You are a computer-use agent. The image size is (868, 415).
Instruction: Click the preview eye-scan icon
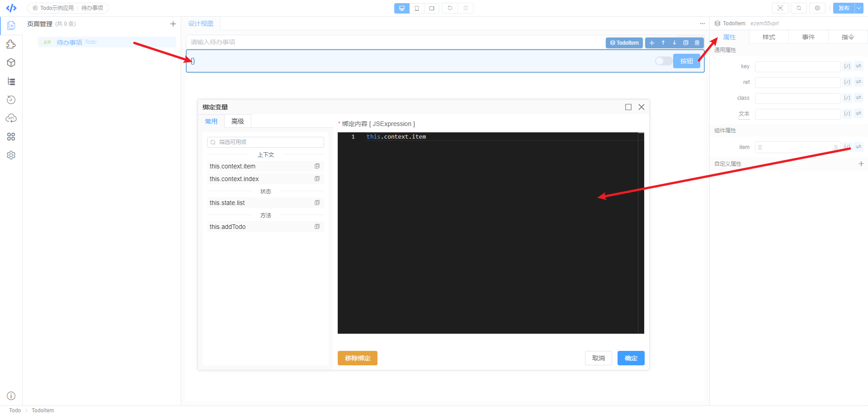click(x=780, y=8)
